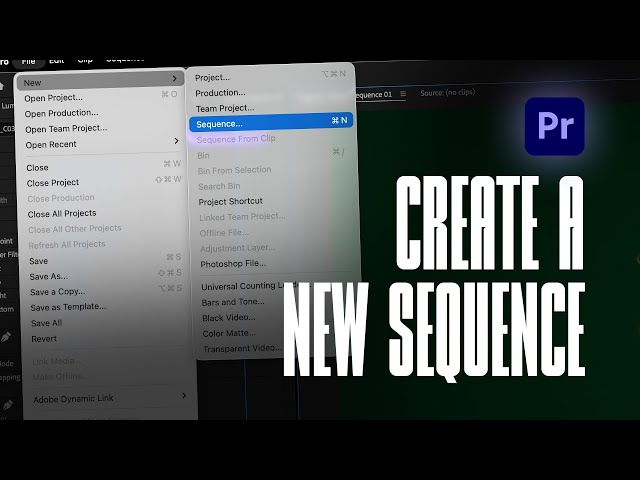Choose Photoshop File... entry

coord(233,264)
